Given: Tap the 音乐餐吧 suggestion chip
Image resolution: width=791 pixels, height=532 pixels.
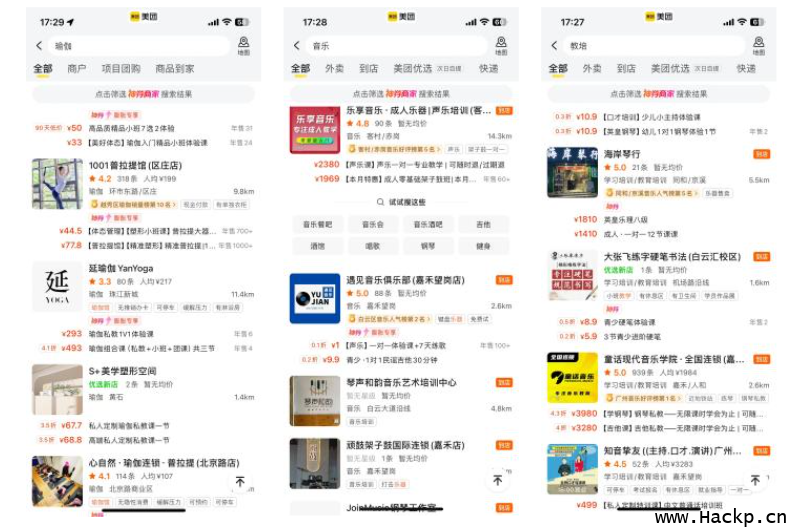Looking at the screenshot, I should click(317, 224).
